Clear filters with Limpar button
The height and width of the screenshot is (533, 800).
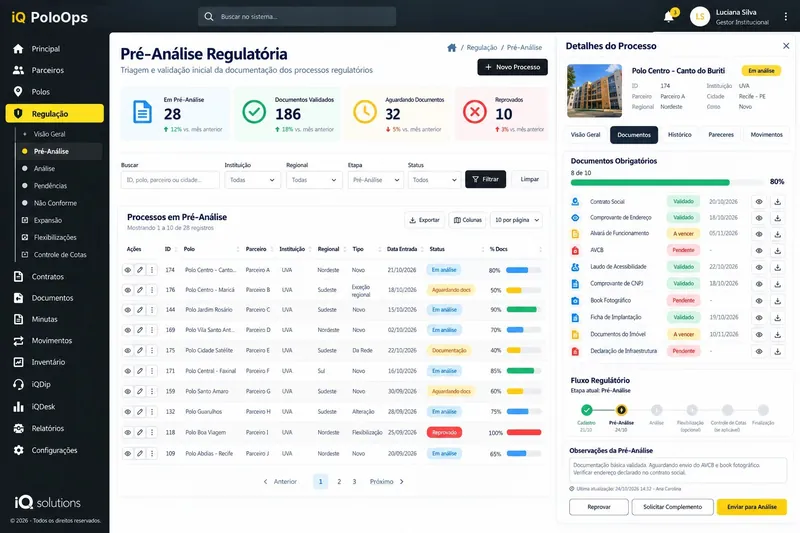[529, 179]
